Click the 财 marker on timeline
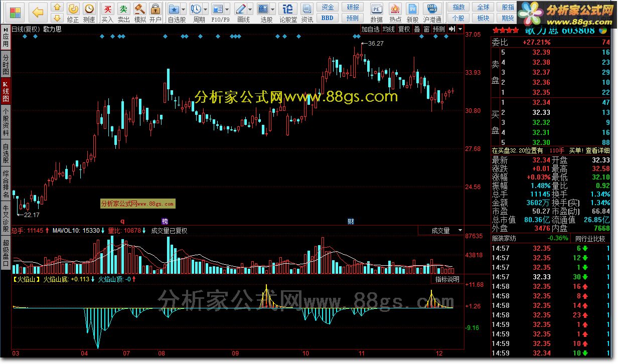This screenshot has width=618, height=364. point(351,221)
